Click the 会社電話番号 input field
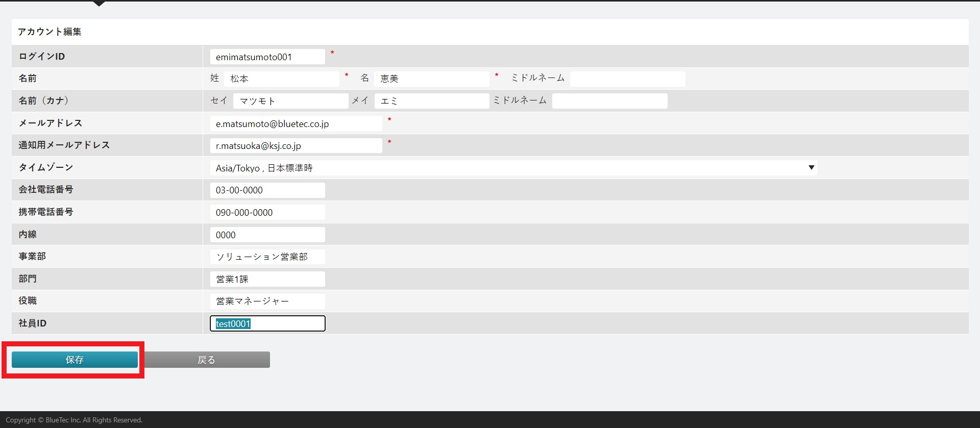Image resolution: width=980 pixels, height=428 pixels. [267, 190]
